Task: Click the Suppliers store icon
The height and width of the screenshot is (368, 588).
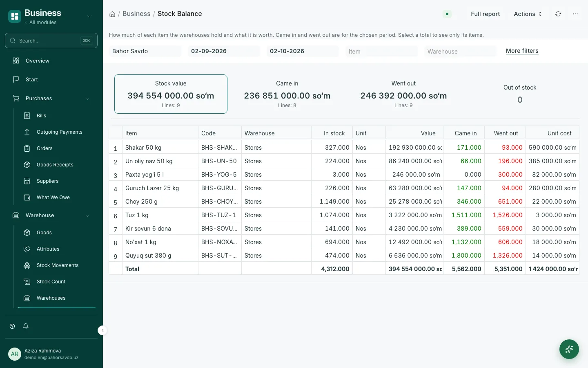Action: [27, 181]
